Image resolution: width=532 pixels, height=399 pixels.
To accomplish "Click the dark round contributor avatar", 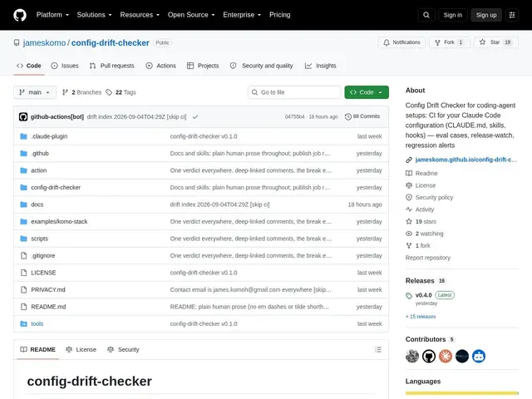I will coord(462,357).
